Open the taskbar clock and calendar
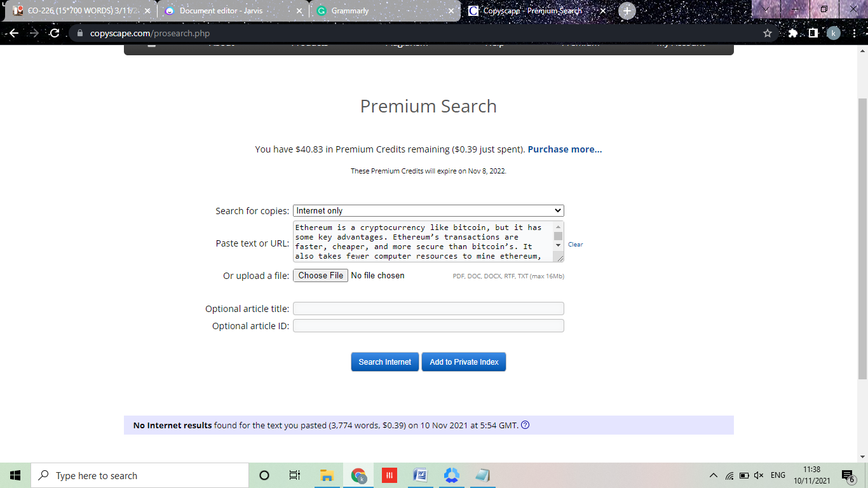The height and width of the screenshot is (488, 868). pos(811,475)
